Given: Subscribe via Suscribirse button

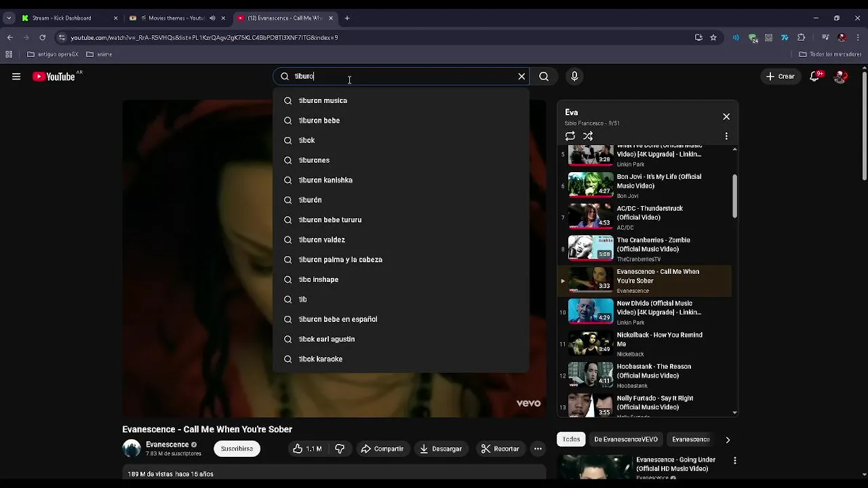Looking at the screenshot, I should pos(237,449).
